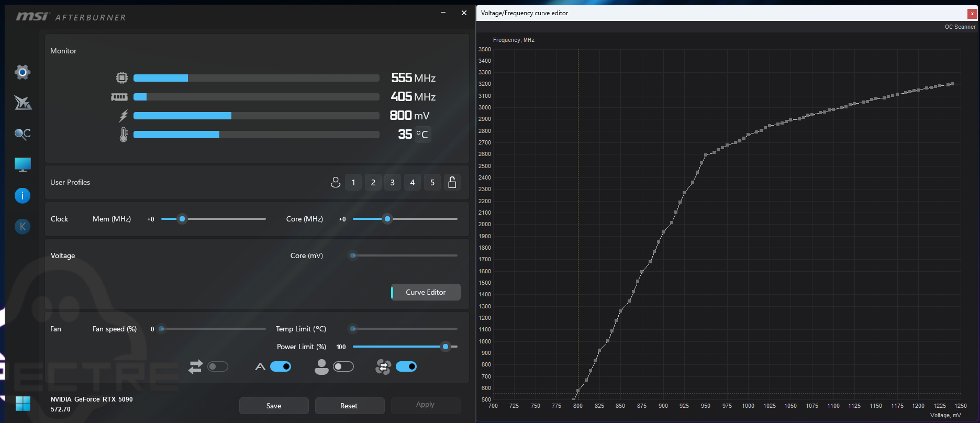Open the blue monitor display icon
This screenshot has width=980, height=423.
[23, 165]
